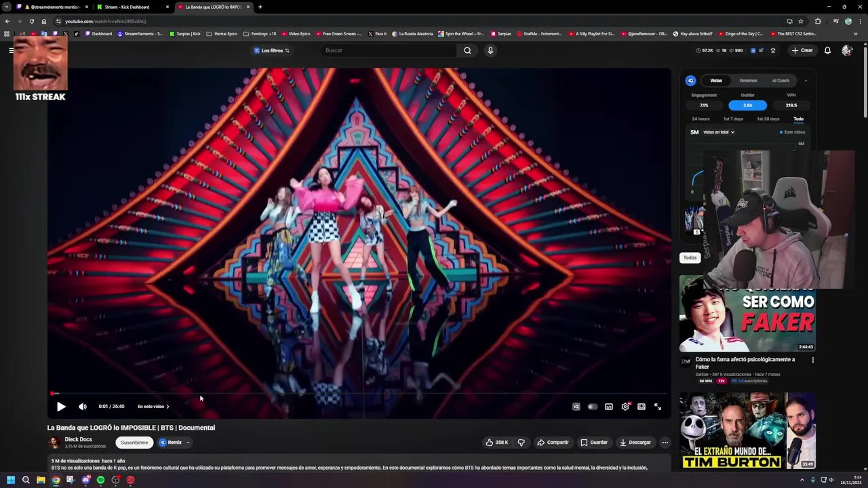This screenshot has width=868, height=488.
Task: Reload the page with refresh icon
Action: coord(31,21)
